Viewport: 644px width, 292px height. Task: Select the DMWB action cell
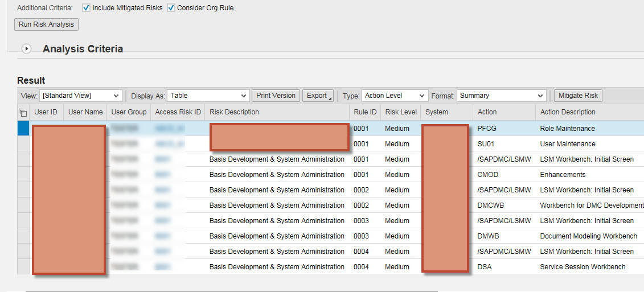tap(504, 236)
